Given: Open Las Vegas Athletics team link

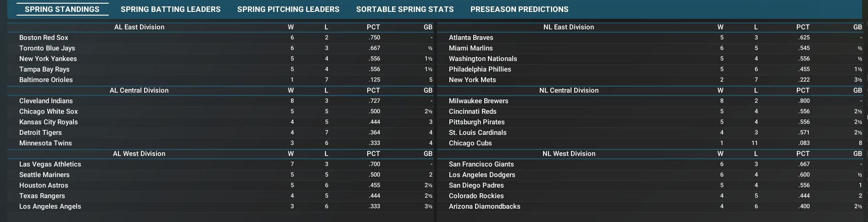Looking at the screenshot, I should coord(50,164).
